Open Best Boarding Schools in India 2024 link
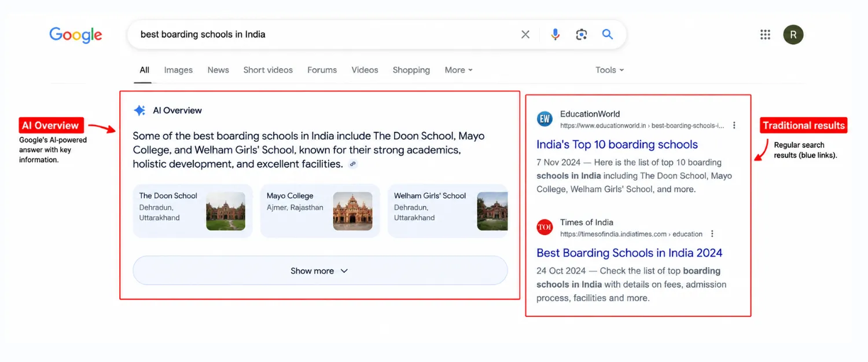The width and height of the screenshot is (868, 362). click(630, 253)
